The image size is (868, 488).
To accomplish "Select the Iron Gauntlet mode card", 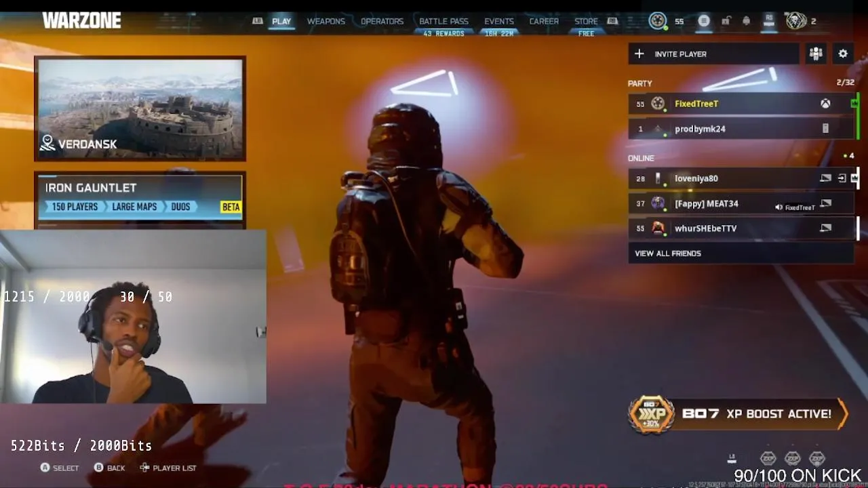I will coord(140,198).
